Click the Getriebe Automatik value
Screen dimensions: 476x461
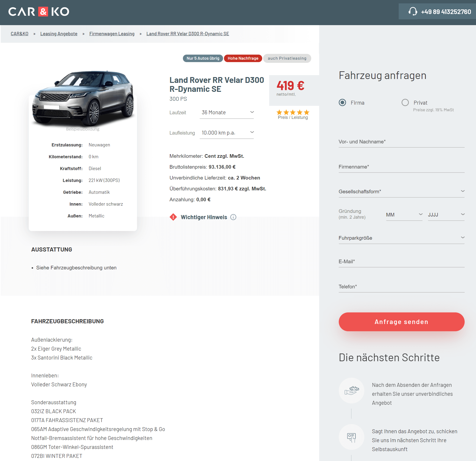click(99, 192)
